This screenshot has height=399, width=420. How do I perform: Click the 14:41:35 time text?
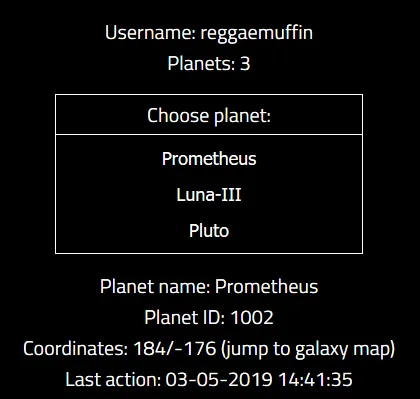[x=315, y=379]
